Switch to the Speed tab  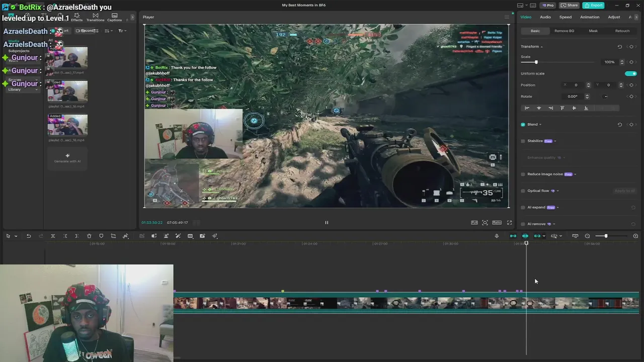(x=566, y=17)
